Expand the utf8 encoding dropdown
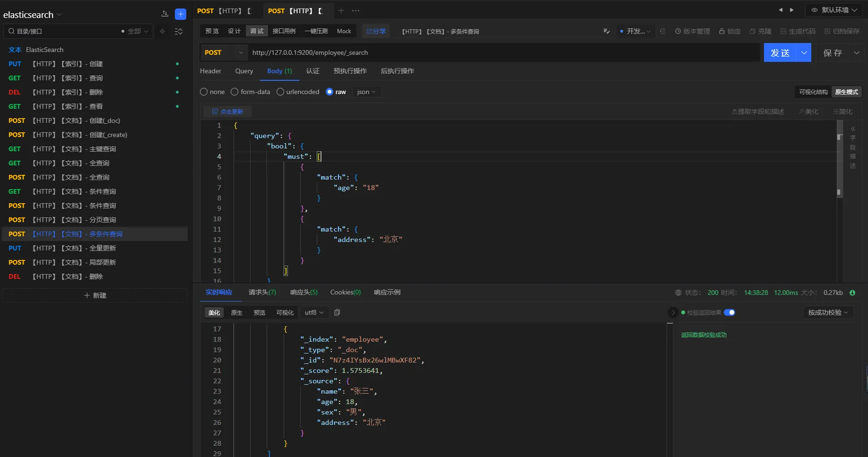The image size is (868, 457). point(314,312)
